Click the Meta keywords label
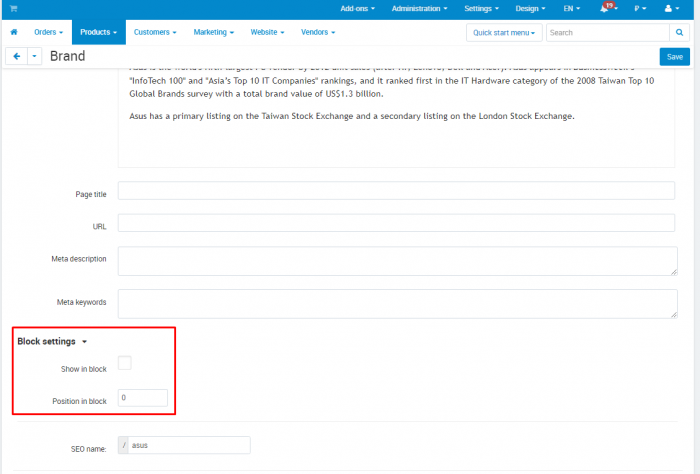 pos(82,302)
